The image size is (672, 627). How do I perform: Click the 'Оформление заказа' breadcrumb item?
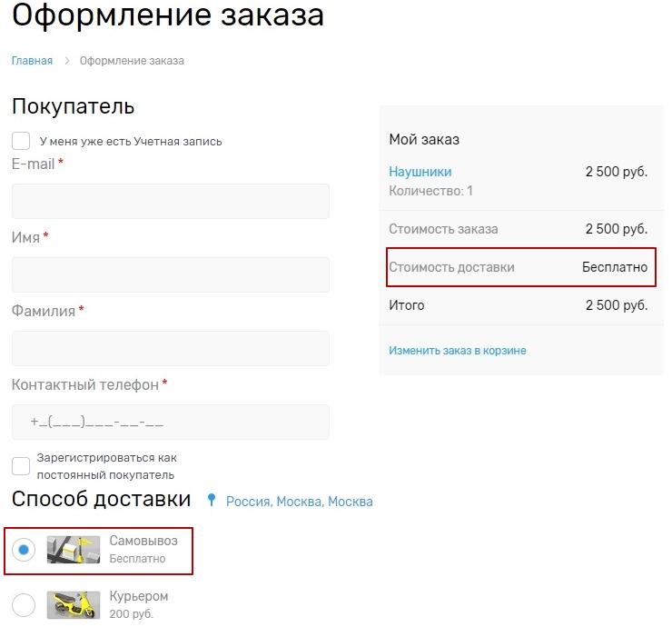click(x=132, y=61)
